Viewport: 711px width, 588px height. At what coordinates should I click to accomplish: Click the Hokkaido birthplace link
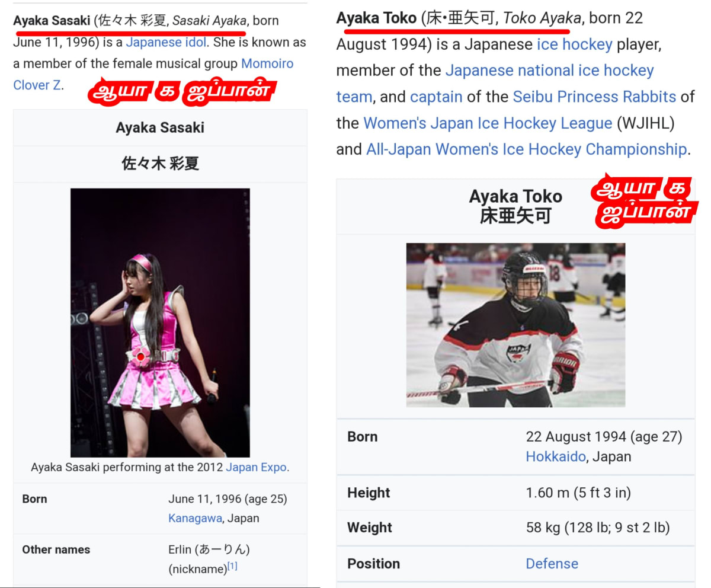[x=555, y=457]
